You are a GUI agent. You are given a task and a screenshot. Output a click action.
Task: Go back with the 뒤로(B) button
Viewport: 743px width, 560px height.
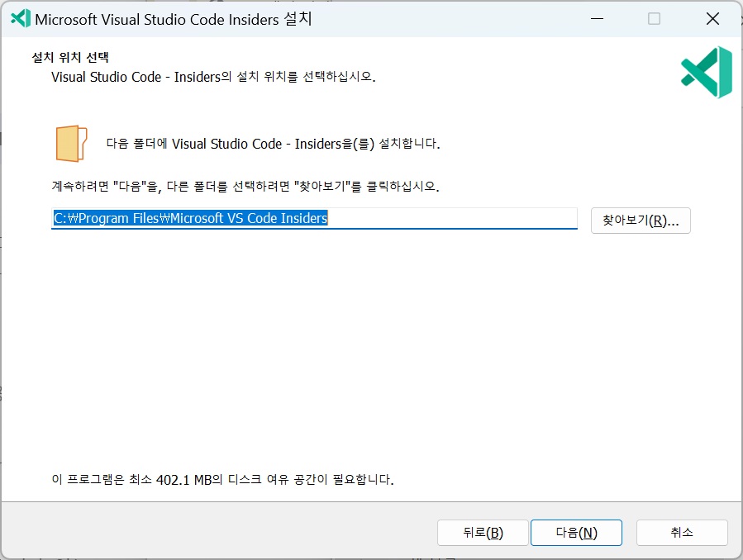(x=483, y=533)
